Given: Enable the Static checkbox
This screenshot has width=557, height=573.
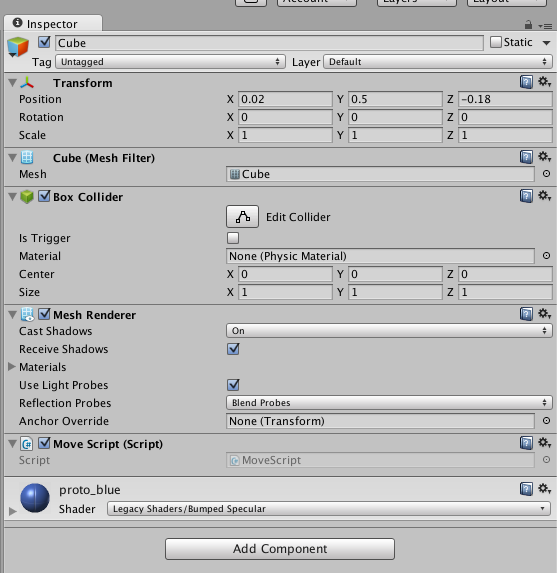Looking at the screenshot, I should click(496, 42).
